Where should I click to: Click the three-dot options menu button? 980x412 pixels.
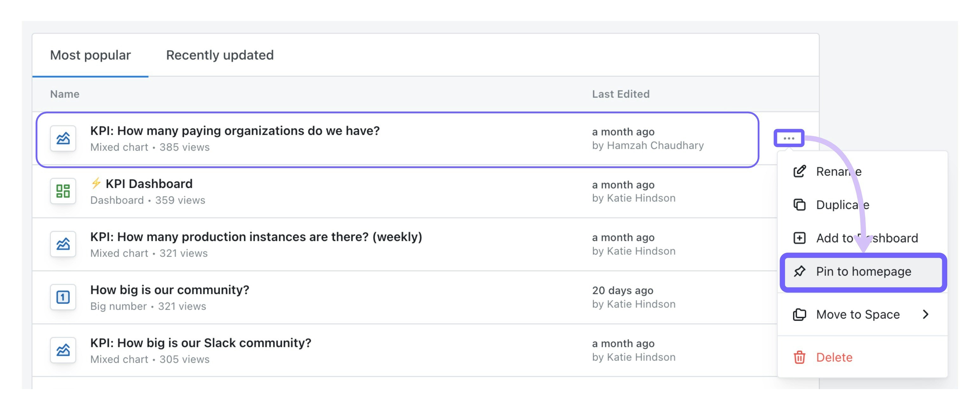789,138
